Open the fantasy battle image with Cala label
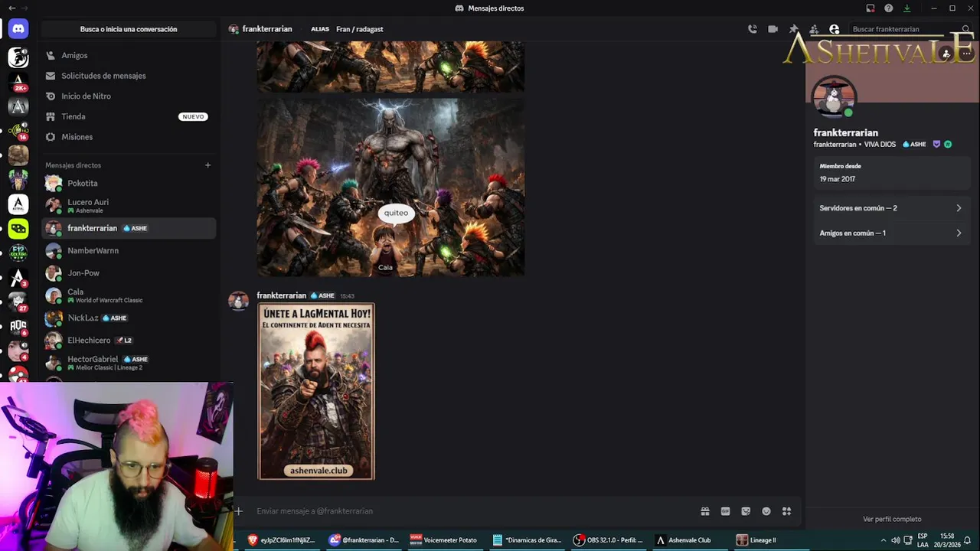Image resolution: width=980 pixels, height=551 pixels. (x=390, y=187)
